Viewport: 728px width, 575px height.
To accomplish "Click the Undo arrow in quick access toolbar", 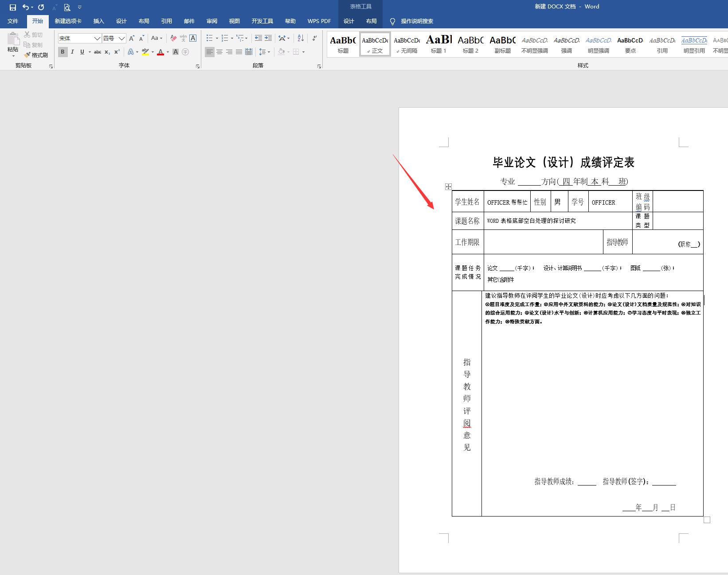I will (25, 7).
